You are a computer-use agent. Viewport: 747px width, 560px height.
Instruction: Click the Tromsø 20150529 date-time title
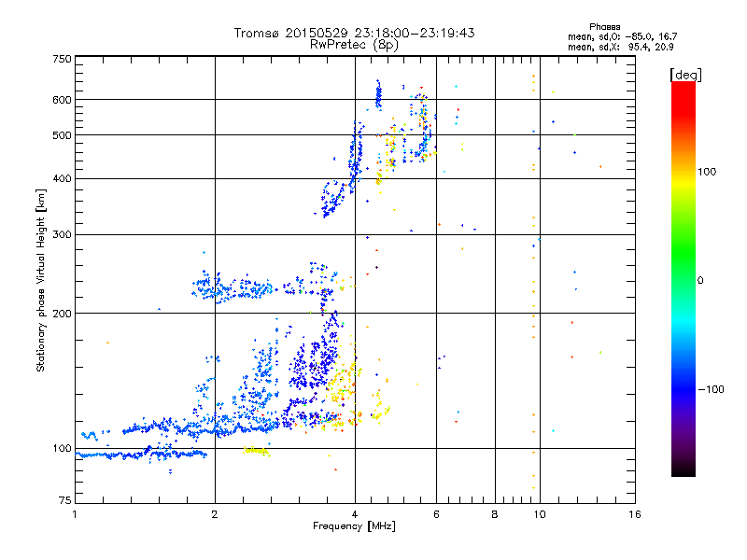[354, 33]
